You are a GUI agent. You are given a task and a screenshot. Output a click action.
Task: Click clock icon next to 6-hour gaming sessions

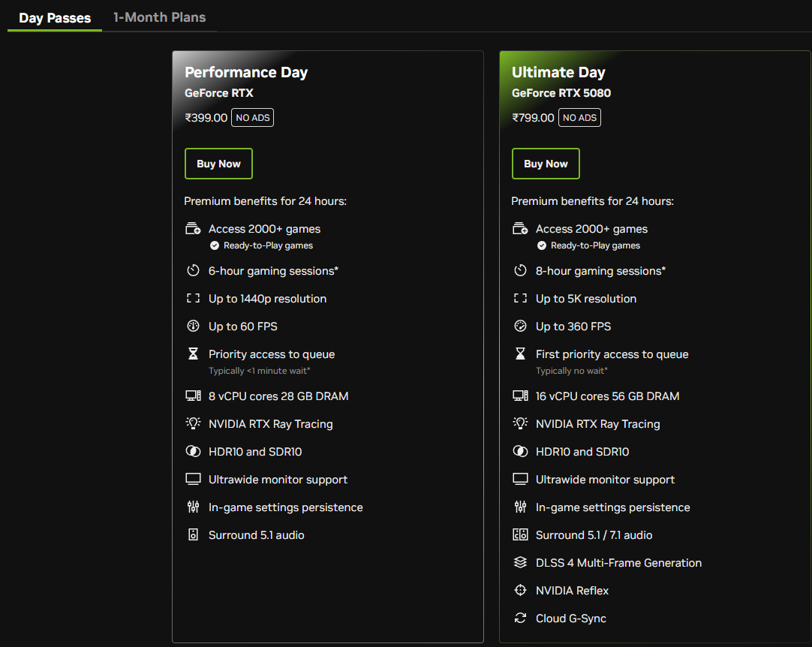pyautogui.click(x=193, y=270)
